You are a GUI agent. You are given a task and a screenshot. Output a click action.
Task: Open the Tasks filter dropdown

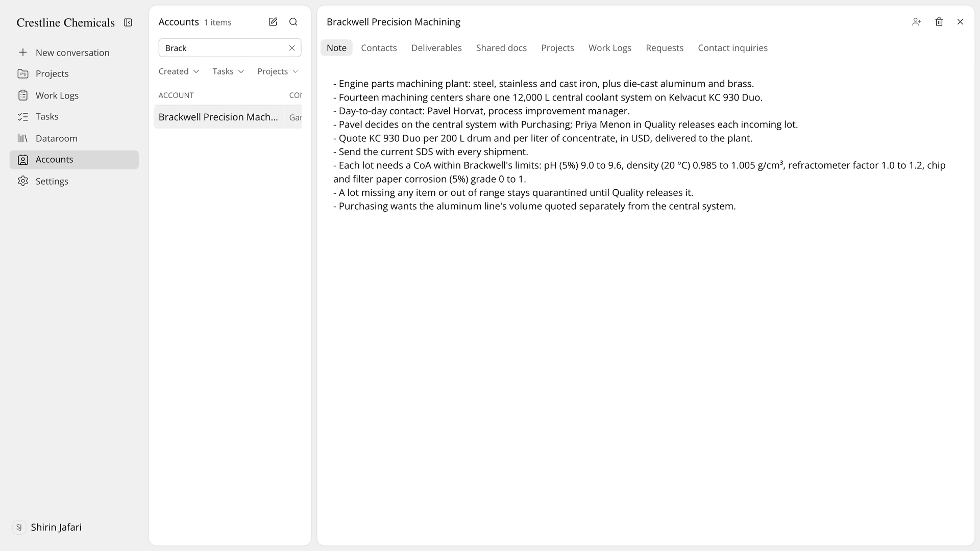pyautogui.click(x=228, y=71)
